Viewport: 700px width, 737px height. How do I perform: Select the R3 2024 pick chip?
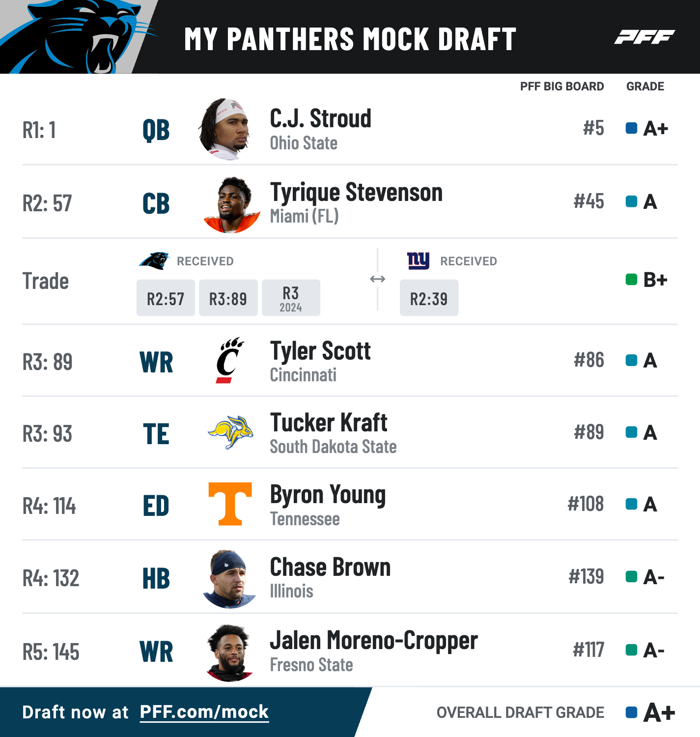click(x=291, y=298)
